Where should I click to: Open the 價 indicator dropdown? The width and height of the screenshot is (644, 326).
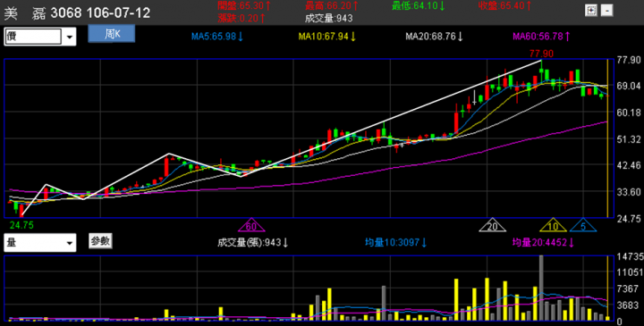69,37
